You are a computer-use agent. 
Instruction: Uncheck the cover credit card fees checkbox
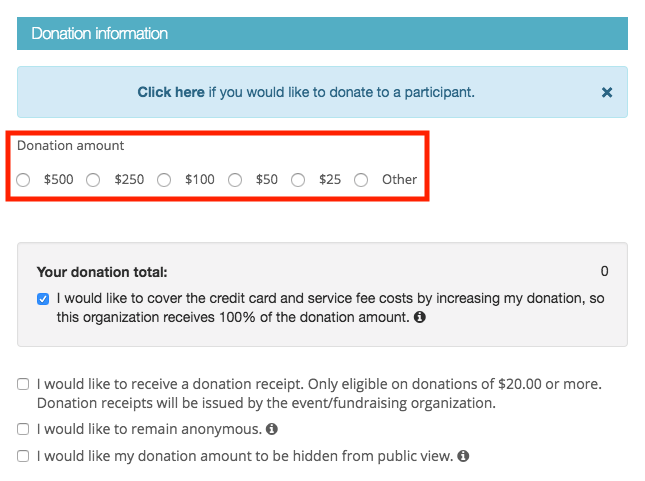[x=43, y=299]
